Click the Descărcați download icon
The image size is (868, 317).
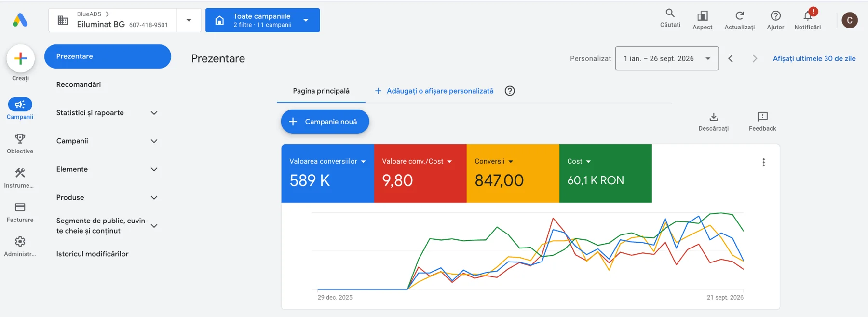click(x=714, y=117)
